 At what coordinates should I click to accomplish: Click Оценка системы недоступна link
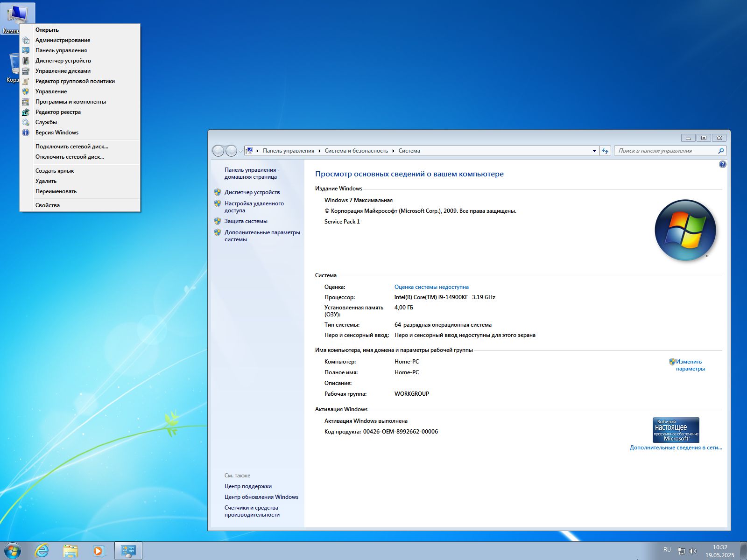coord(431,287)
